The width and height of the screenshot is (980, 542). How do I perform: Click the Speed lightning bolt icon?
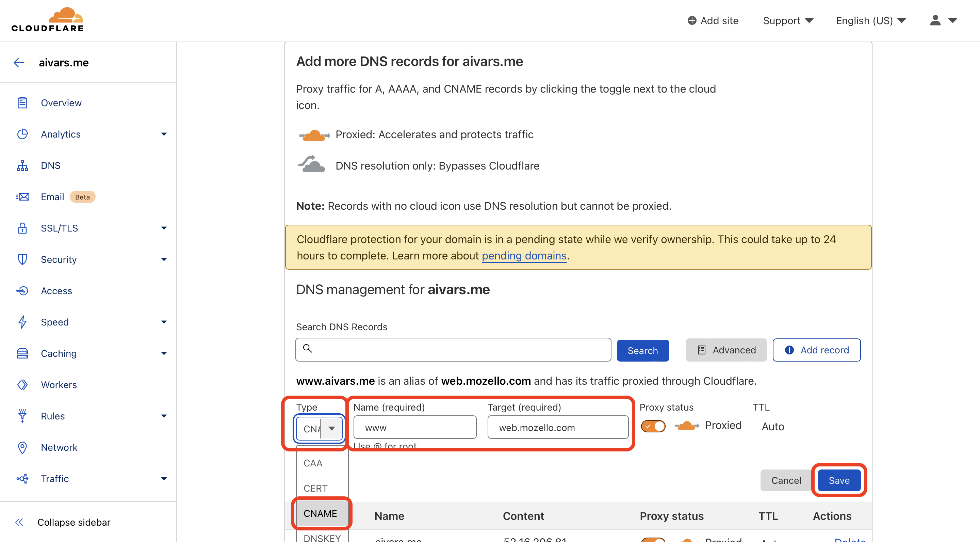tap(22, 322)
